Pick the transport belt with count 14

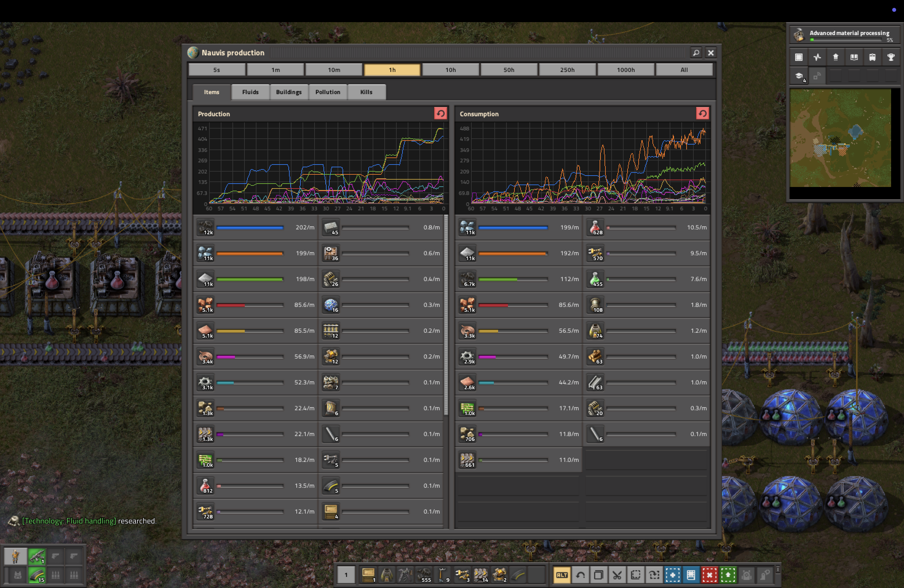pyautogui.click(x=481, y=575)
